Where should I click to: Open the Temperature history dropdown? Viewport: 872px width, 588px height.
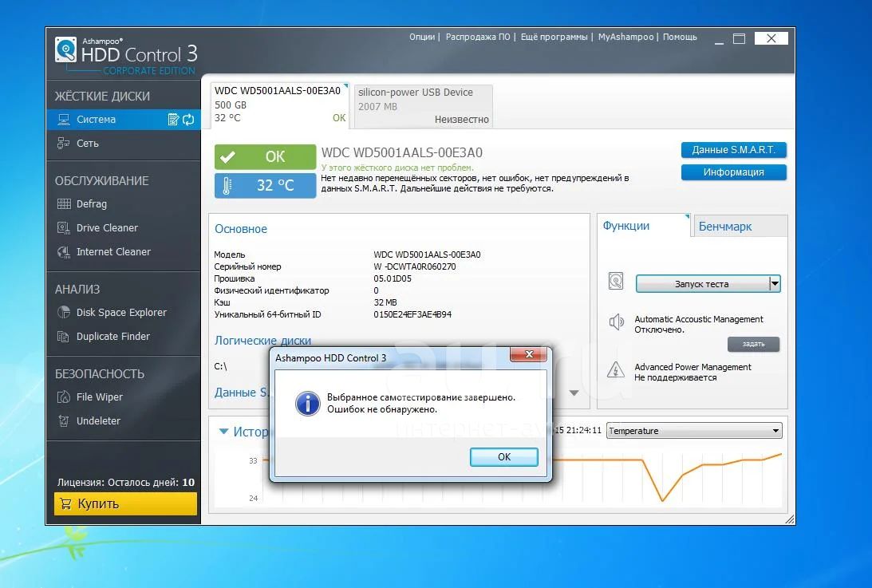(694, 431)
